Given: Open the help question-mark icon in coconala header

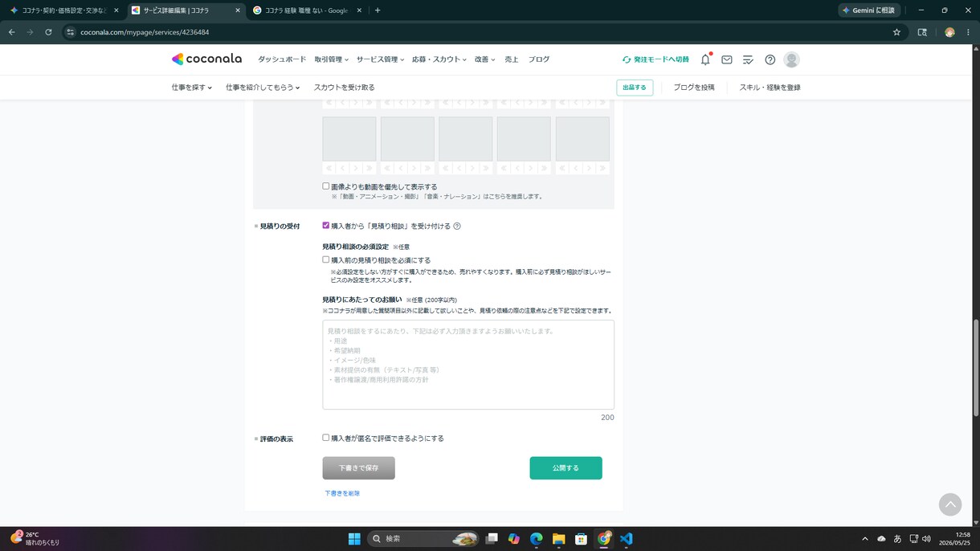Looking at the screenshot, I should pyautogui.click(x=770, y=59).
